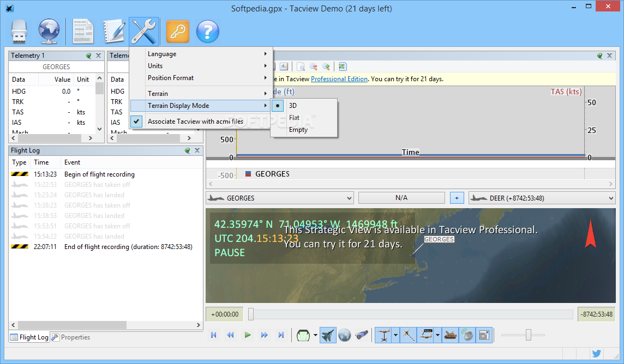Open the online globe network icon
Screen dimensions: 624x364
click(x=49, y=32)
